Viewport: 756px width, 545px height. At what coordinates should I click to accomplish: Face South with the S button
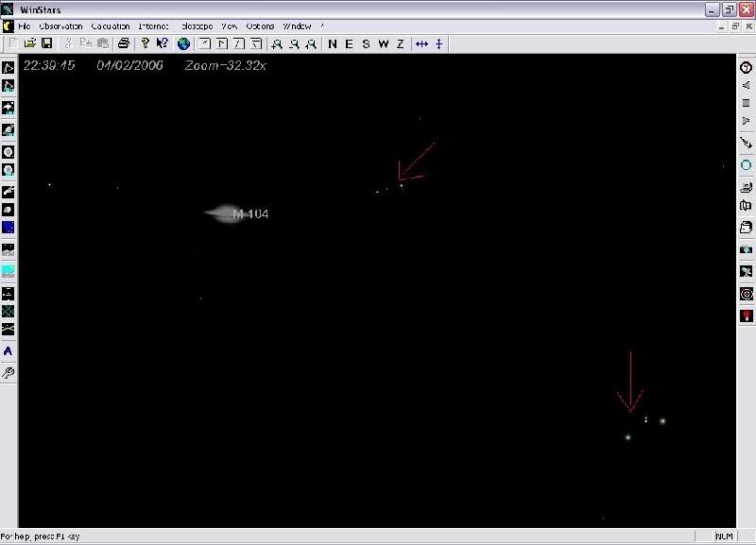click(367, 44)
